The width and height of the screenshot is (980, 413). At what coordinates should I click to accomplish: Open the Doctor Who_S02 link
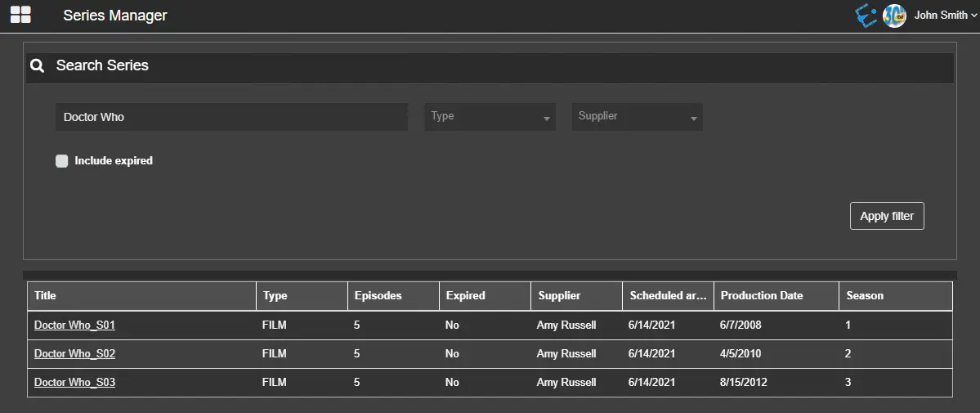click(74, 354)
